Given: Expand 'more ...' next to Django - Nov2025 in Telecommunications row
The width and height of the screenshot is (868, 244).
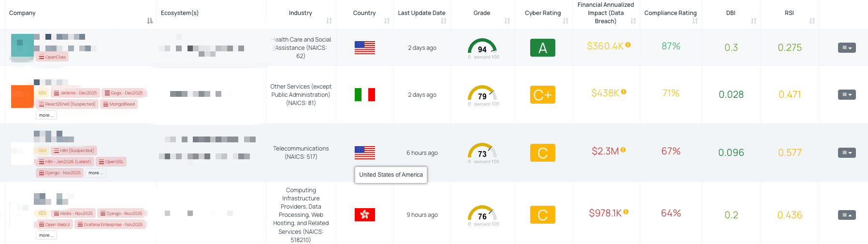Looking at the screenshot, I should [96, 173].
